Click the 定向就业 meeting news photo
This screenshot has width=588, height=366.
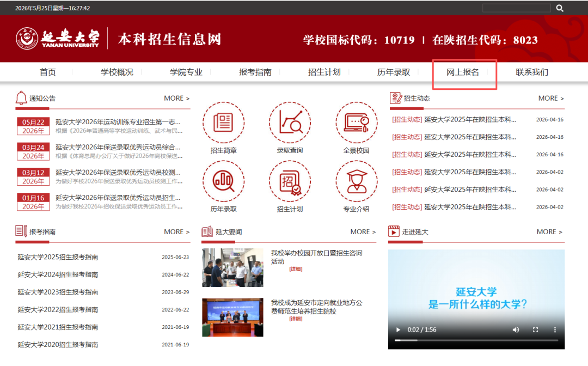pos(232,317)
